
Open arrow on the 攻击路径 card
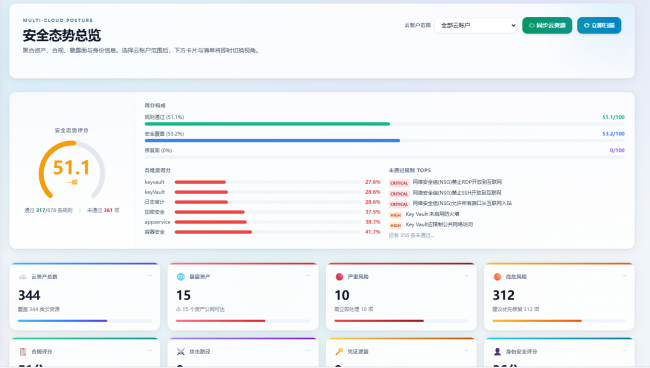point(308,351)
